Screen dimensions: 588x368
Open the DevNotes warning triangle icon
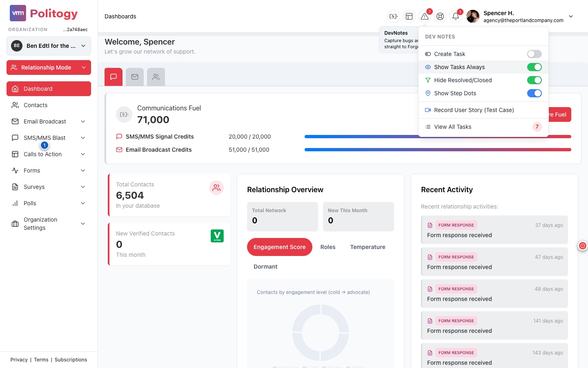tap(425, 16)
